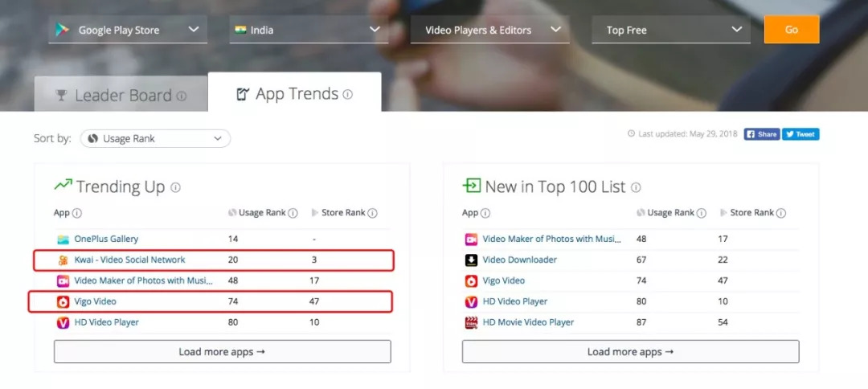The image size is (868, 389).
Task: Click Vigo Video app icon in New in Top 100
Action: coord(471,281)
